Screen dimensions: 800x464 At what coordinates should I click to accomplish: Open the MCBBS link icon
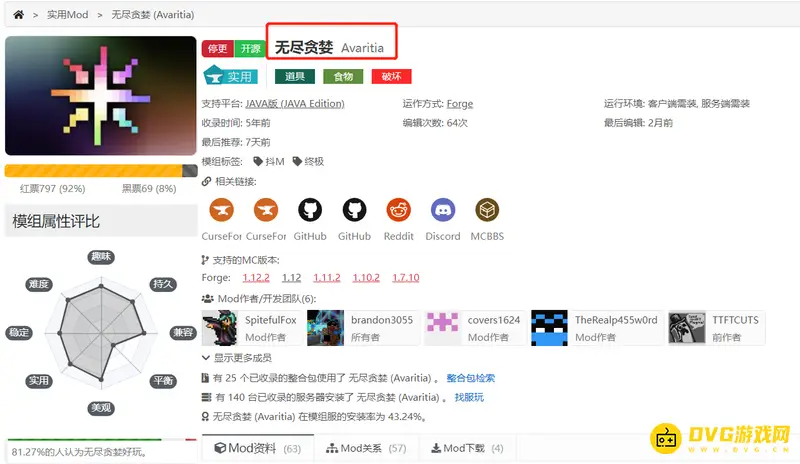[x=486, y=211]
